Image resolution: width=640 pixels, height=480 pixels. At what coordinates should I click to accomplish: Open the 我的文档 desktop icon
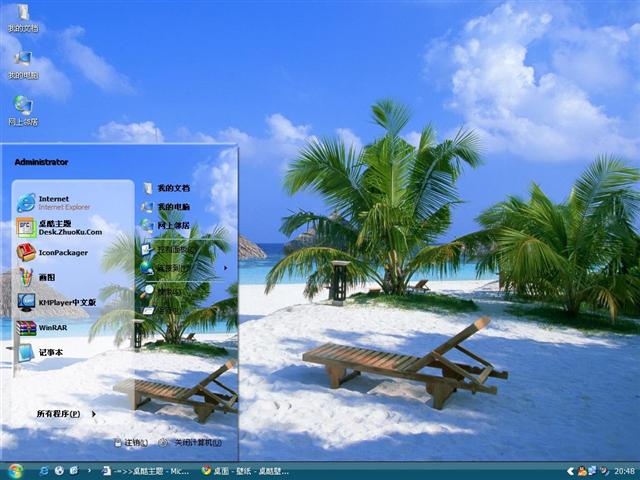point(23,18)
